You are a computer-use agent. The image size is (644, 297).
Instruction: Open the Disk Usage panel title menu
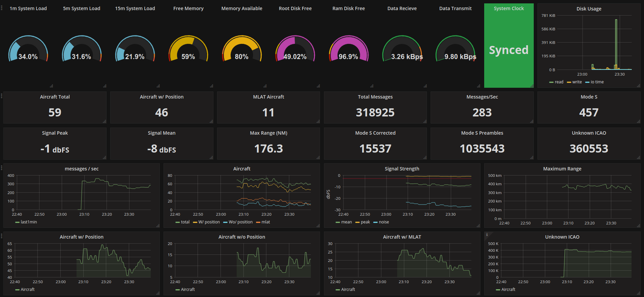(589, 9)
